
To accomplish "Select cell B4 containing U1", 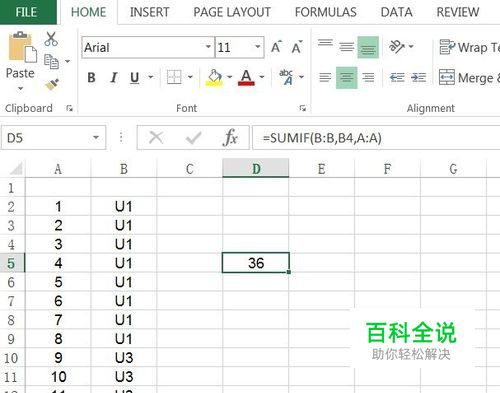I will point(124,244).
